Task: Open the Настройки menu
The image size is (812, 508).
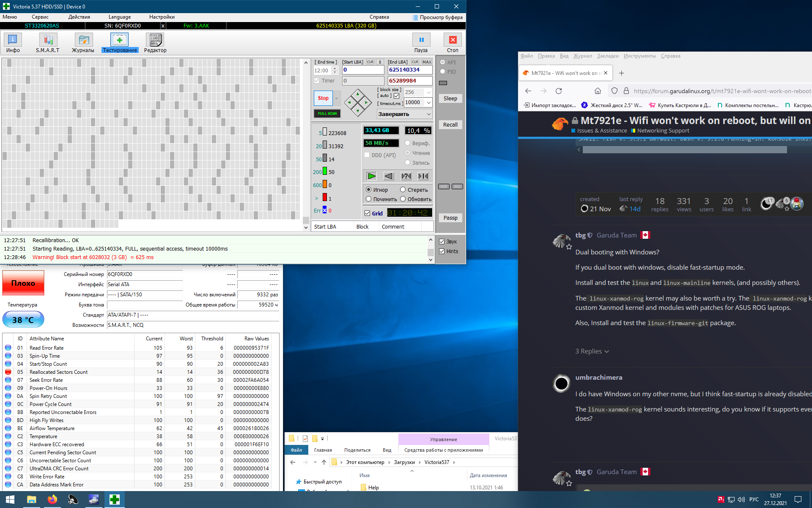Action: [162, 17]
